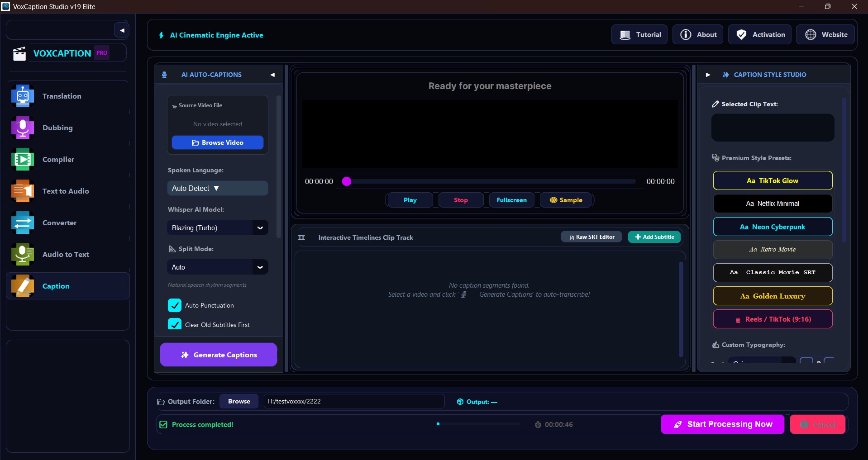Click the AI Auto-Captions robot icon
This screenshot has width=868, height=460.
[164, 75]
